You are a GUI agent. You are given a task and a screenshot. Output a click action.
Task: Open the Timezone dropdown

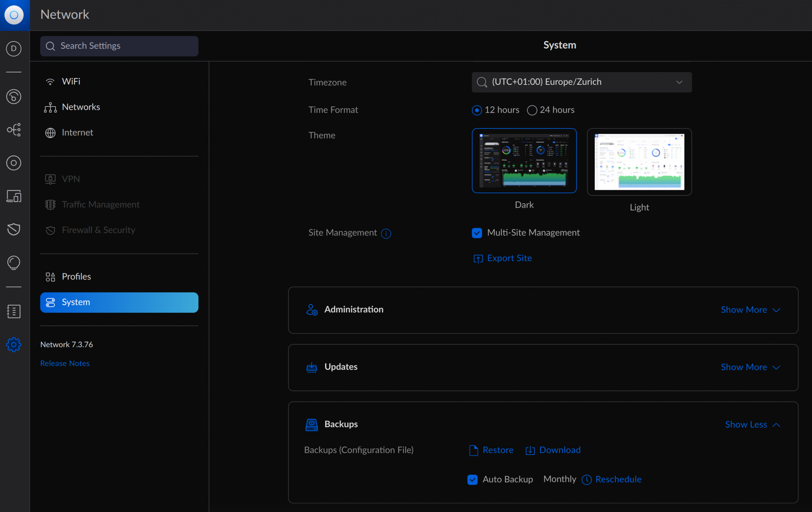(581, 82)
